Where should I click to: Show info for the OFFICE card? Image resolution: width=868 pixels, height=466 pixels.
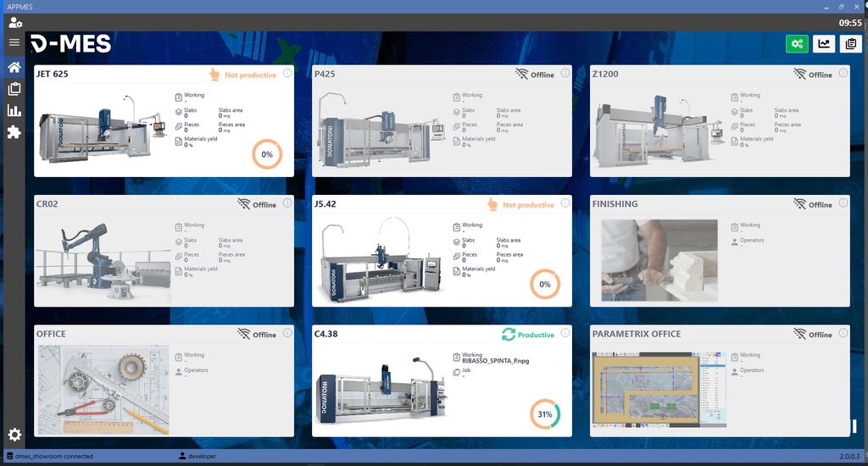coord(287,333)
